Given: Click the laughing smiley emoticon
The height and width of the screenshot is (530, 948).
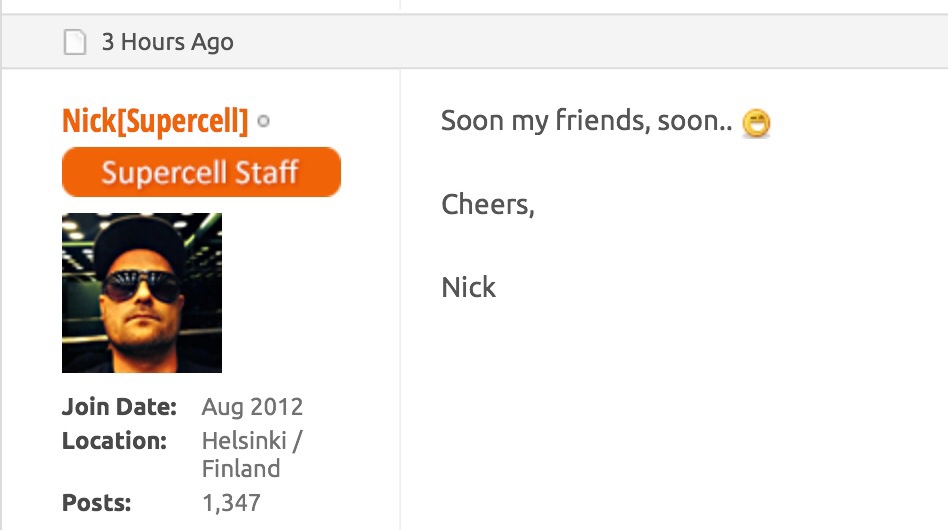Looking at the screenshot, I should point(756,123).
